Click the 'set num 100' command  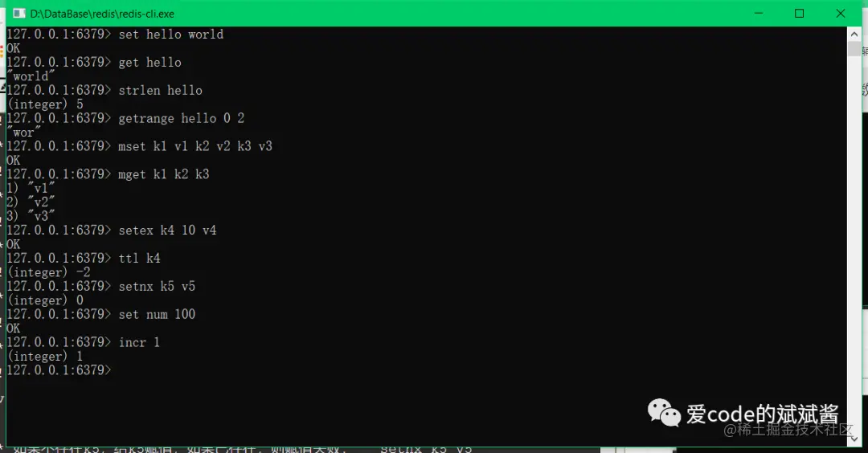[x=157, y=314]
